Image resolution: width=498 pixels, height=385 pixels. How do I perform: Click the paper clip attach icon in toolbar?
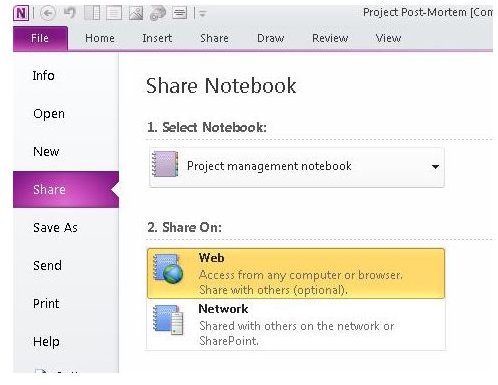pos(158,13)
